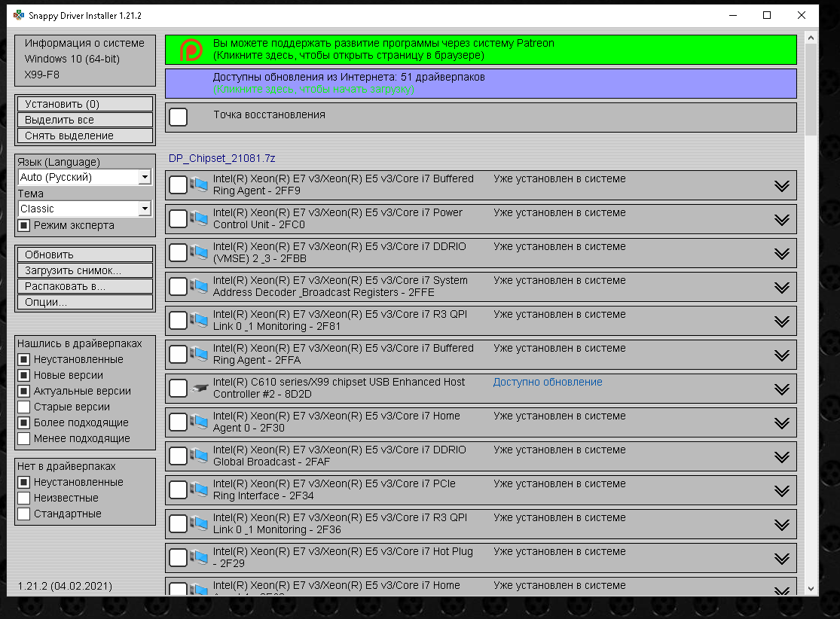Expand details of DDRIO Global Broadcast - 2FAF

[781, 457]
